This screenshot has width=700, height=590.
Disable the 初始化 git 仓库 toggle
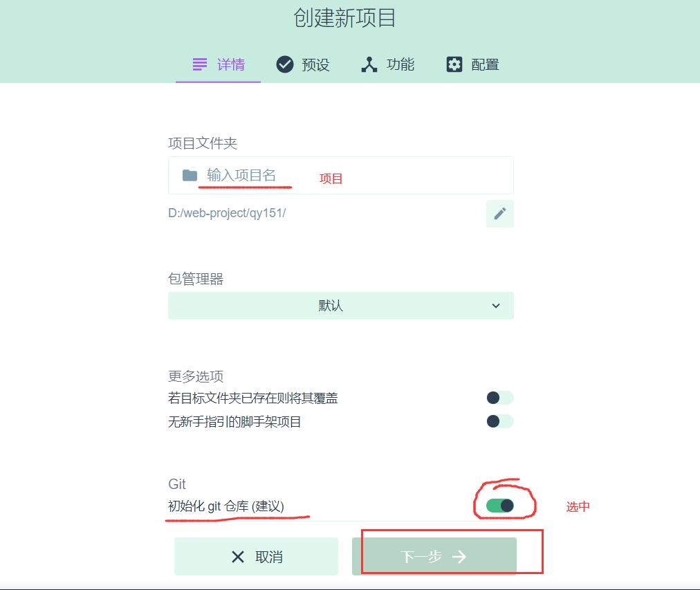pos(500,506)
